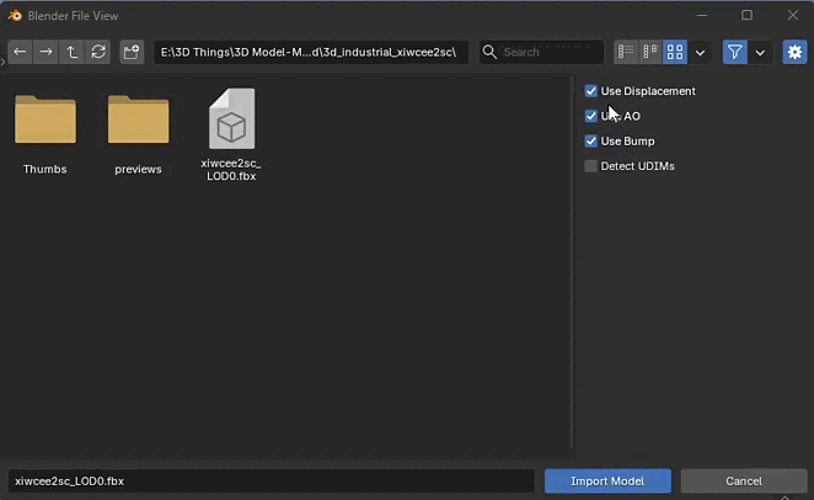
Task: Uncheck Use Bump option
Action: click(x=591, y=141)
